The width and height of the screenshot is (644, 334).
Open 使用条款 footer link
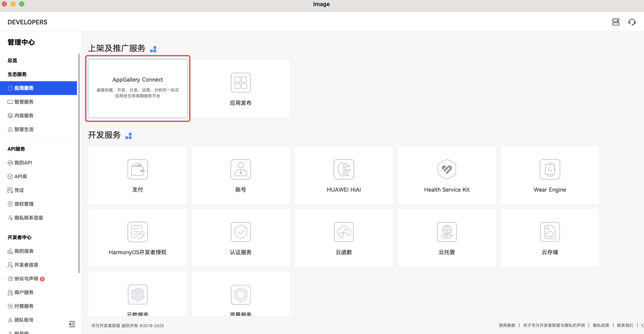tap(507, 325)
